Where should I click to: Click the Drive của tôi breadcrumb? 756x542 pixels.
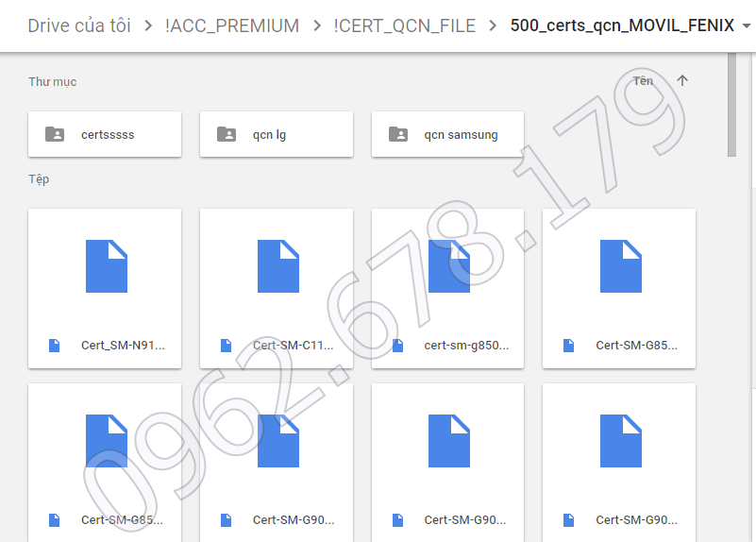[79, 25]
